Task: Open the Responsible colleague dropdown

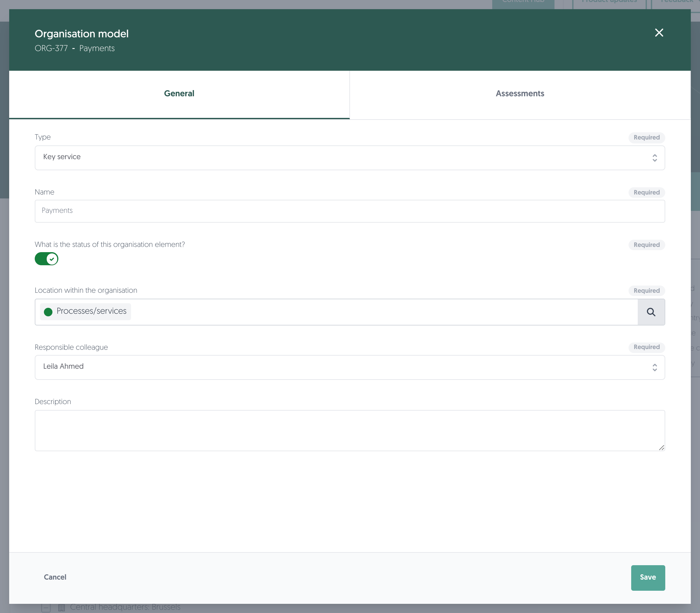Action: pos(350,367)
